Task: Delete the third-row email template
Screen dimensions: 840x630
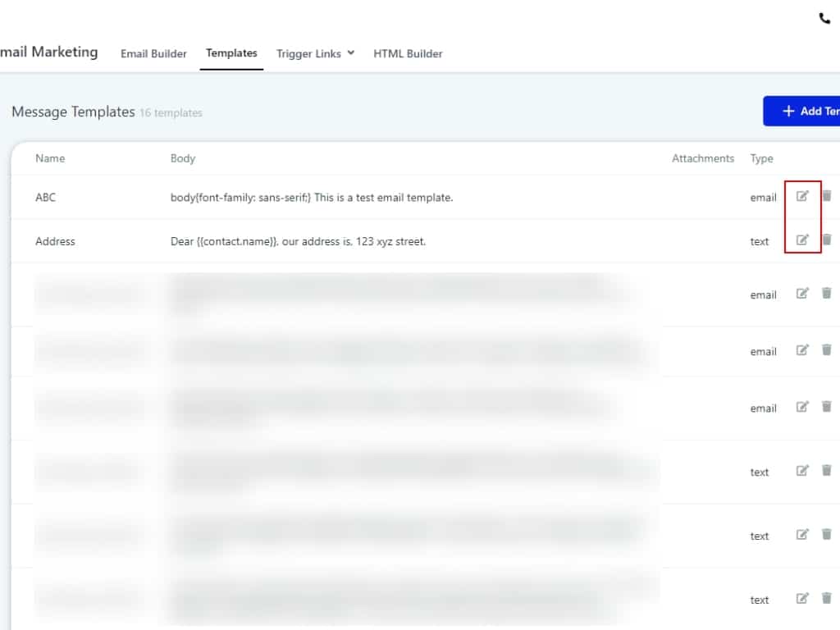Action: [x=827, y=294]
